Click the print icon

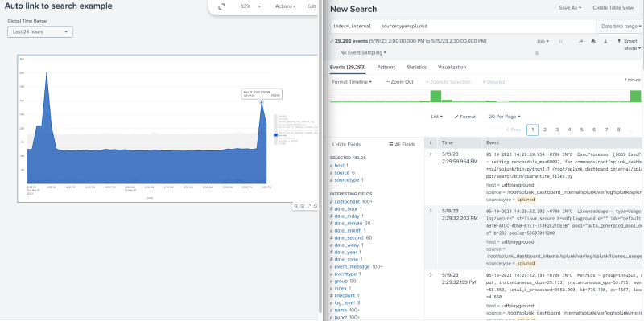(593, 42)
